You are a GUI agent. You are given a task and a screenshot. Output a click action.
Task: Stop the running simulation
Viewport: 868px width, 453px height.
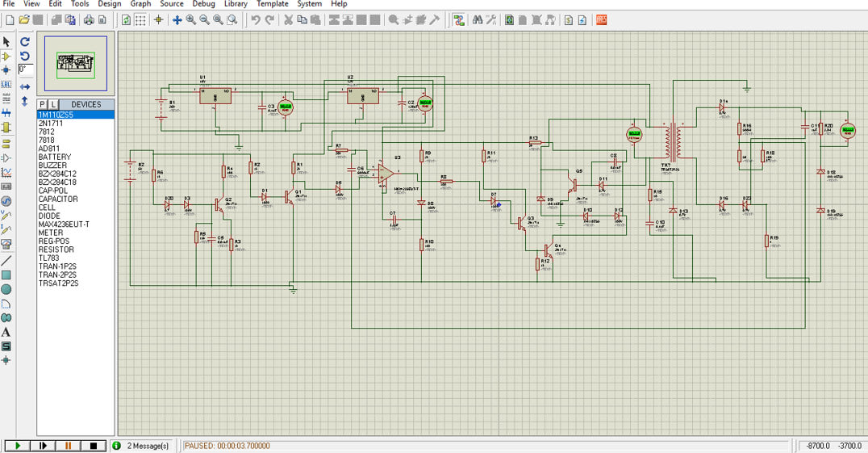coord(93,445)
